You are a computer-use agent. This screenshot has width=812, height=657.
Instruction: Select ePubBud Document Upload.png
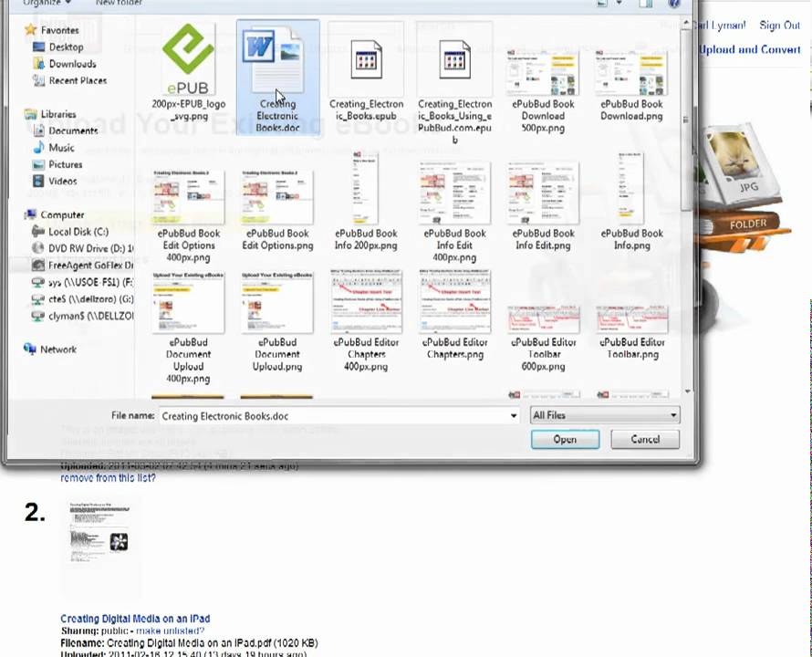click(277, 322)
